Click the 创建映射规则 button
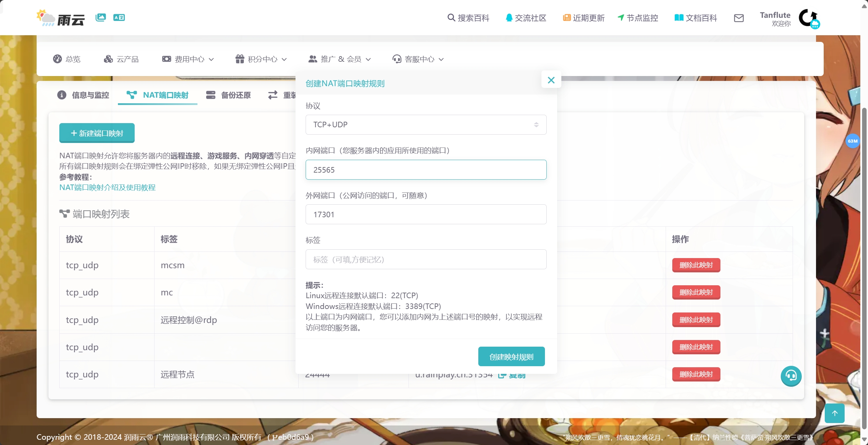868x445 pixels. 511,356
